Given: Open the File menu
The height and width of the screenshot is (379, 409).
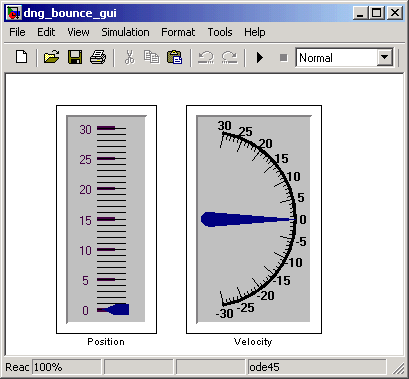Looking at the screenshot, I should click(x=17, y=32).
